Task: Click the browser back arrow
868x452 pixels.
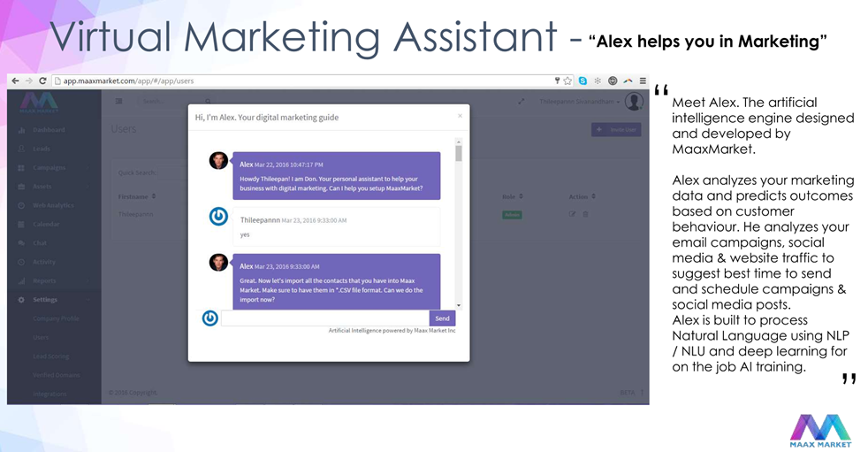Action: 15,80
